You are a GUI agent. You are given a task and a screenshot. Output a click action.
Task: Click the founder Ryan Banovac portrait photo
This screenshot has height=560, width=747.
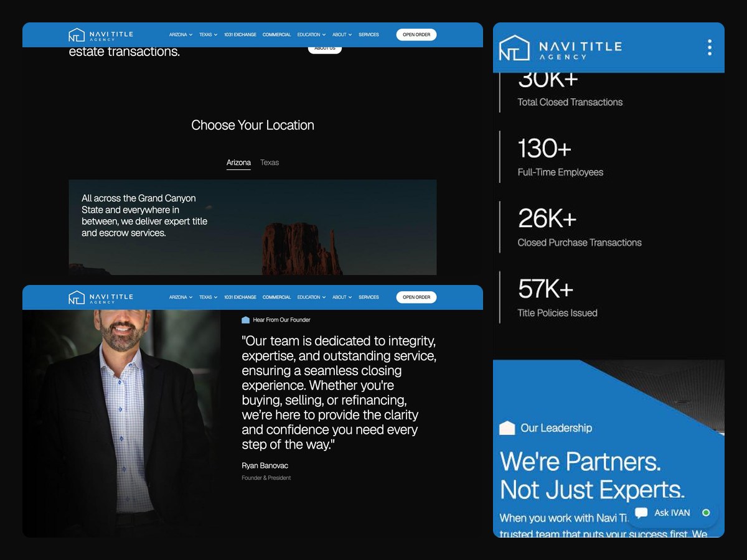coord(122,423)
